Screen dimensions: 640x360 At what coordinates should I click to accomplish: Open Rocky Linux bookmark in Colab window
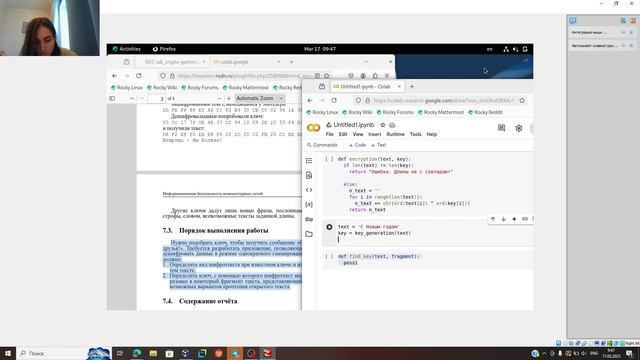(x=322, y=112)
